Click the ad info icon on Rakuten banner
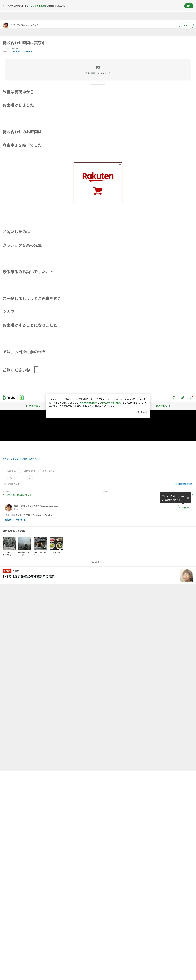Image resolution: width=196 pixels, height=980 pixels. [120, 164]
